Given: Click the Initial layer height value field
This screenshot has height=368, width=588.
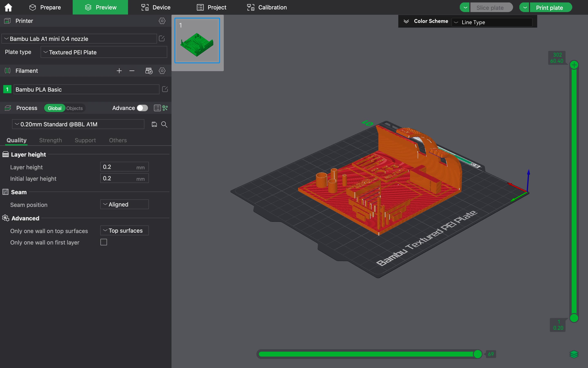Looking at the screenshot, I should pos(124,178).
